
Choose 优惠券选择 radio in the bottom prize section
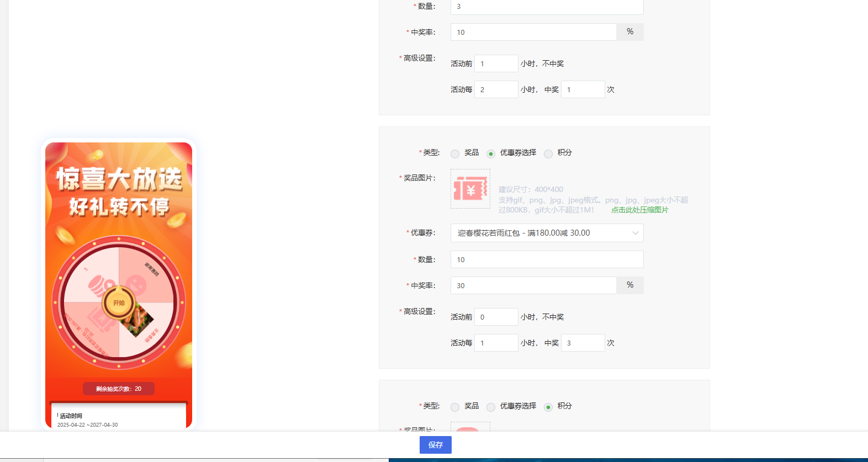coord(491,407)
